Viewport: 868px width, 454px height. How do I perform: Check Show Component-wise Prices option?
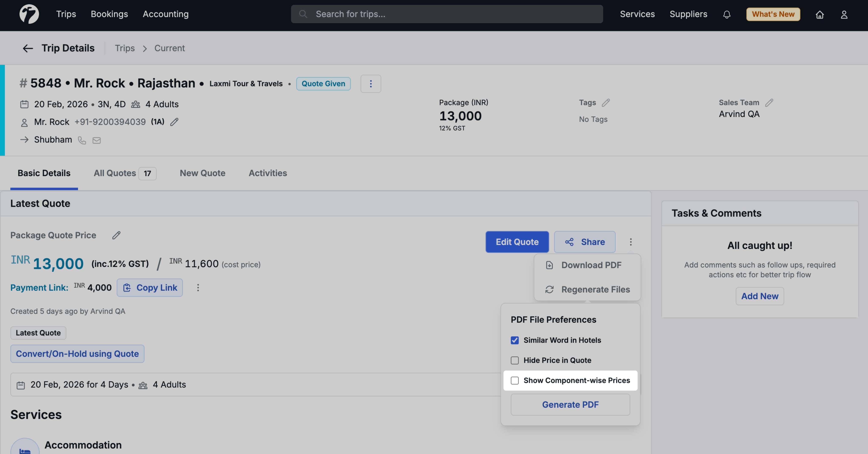coord(515,380)
